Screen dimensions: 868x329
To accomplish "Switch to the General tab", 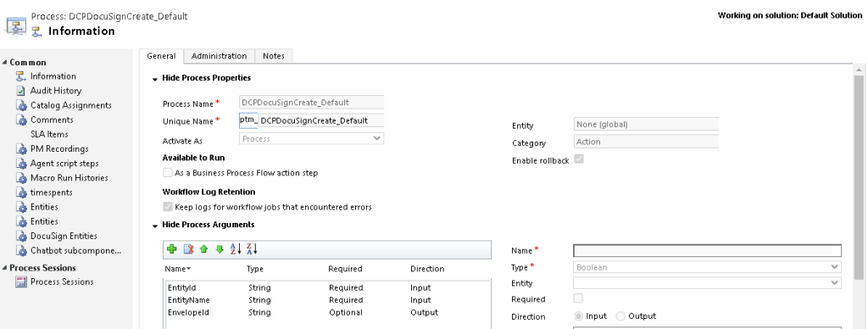I will click(161, 56).
